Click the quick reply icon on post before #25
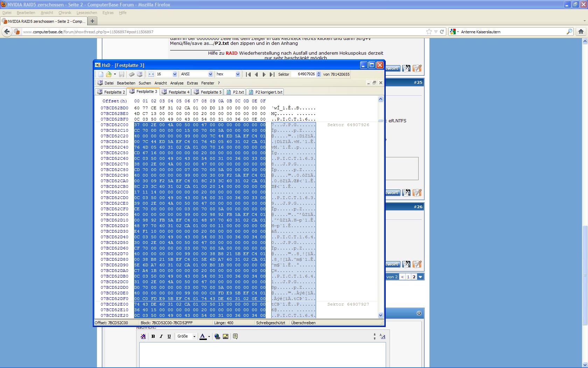The height and width of the screenshot is (368, 588). pyautogui.click(x=417, y=68)
